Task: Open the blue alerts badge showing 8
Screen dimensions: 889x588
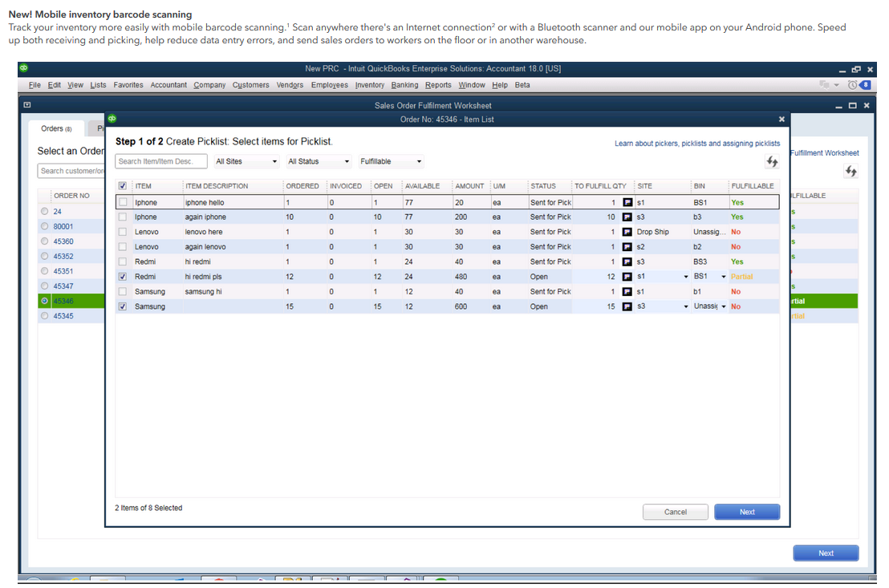Action: (x=865, y=85)
